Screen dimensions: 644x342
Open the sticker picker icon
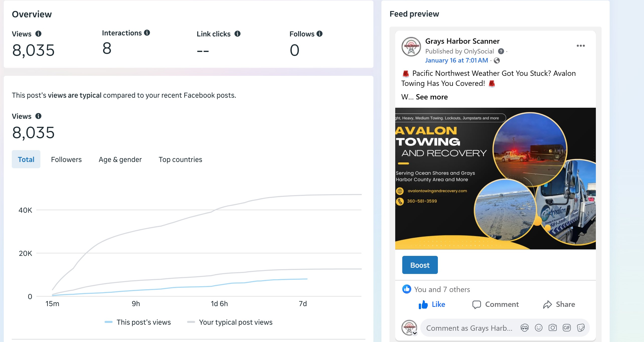point(581,328)
